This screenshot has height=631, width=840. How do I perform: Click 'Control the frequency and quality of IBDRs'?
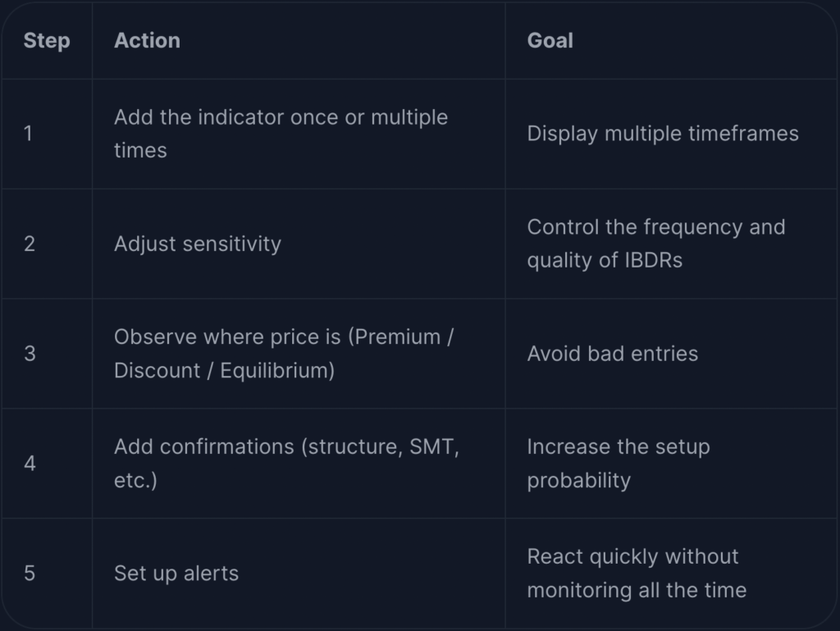(656, 244)
